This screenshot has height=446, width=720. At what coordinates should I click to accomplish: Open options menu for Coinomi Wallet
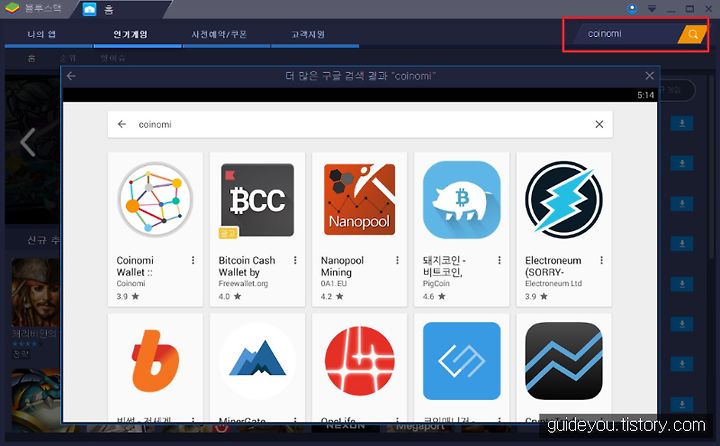tap(193, 260)
